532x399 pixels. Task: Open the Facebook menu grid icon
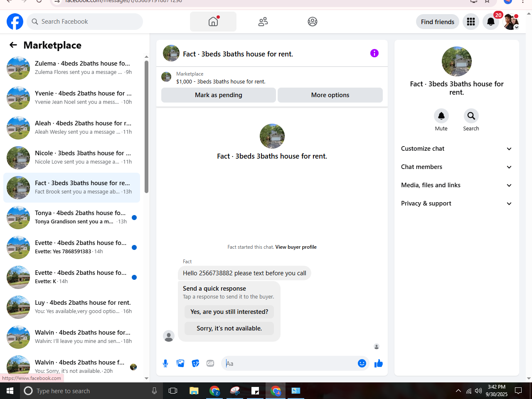(471, 22)
